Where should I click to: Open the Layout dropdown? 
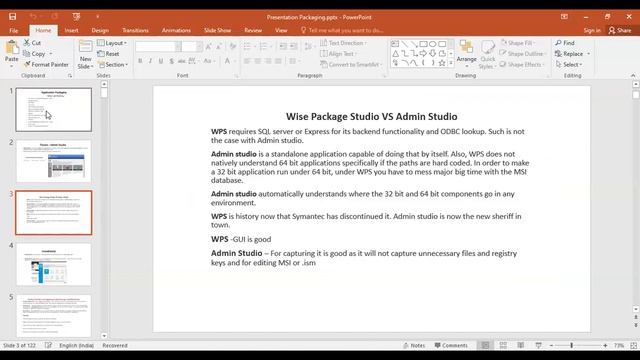pyautogui.click(x=112, y=43)
